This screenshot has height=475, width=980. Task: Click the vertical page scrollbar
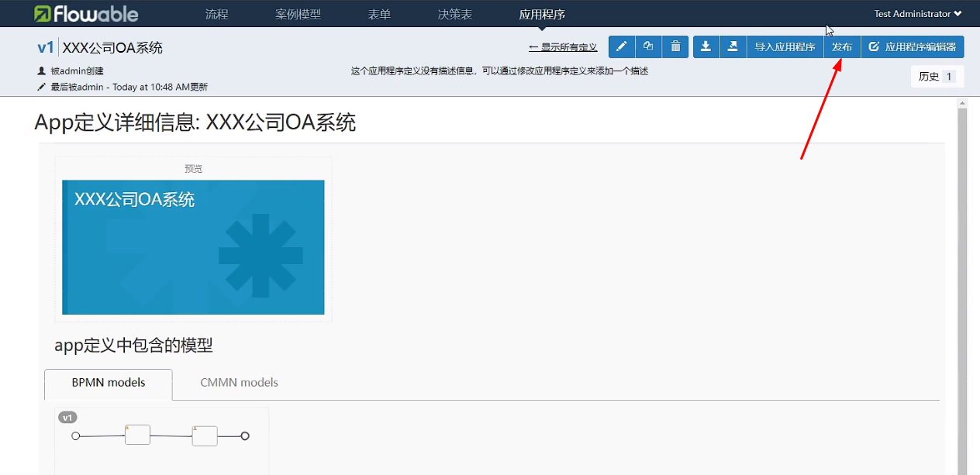963,291
